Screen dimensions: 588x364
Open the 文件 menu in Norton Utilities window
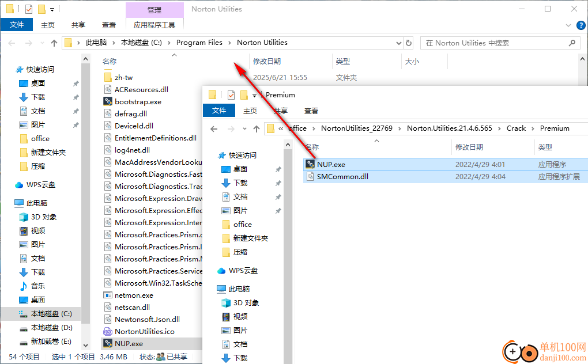pos(17,25)
